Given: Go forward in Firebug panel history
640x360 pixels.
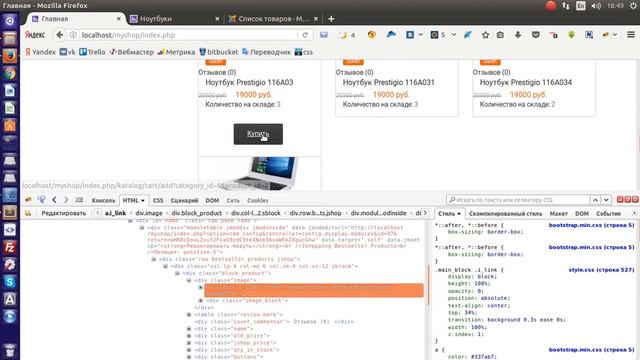Looking at the screenshot, I should pyautogui.click(x=66, y=200).
